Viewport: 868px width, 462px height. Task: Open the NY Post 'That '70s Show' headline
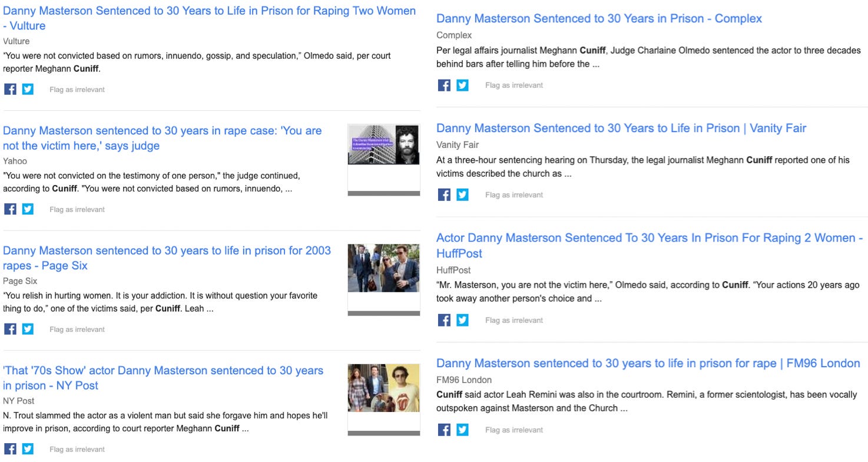tap(163, 378)
